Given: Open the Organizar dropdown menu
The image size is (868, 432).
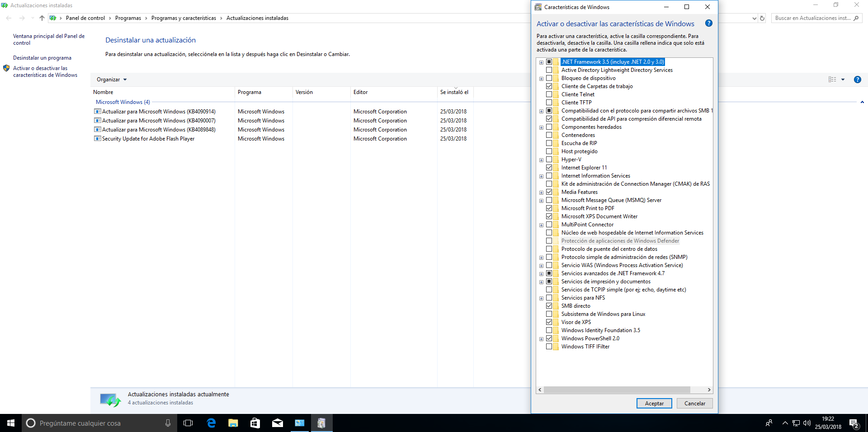Looking at the screenshot, I should point(111,80).
